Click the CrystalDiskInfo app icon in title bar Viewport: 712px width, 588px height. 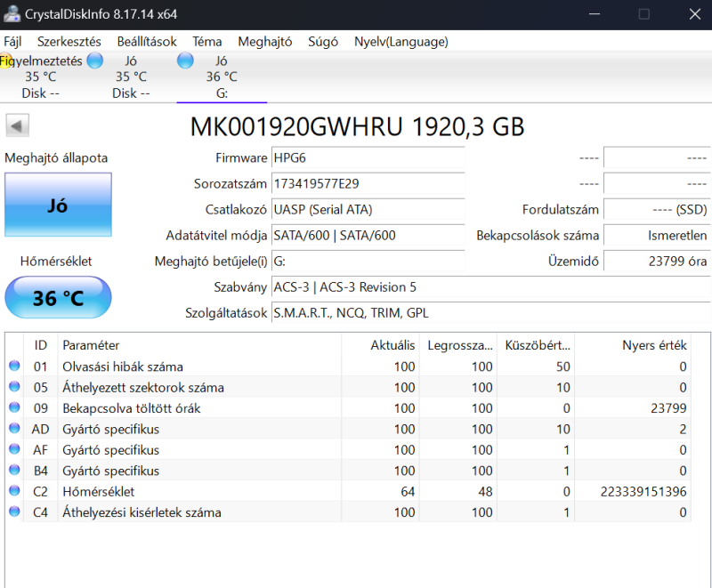coord(12,14)
